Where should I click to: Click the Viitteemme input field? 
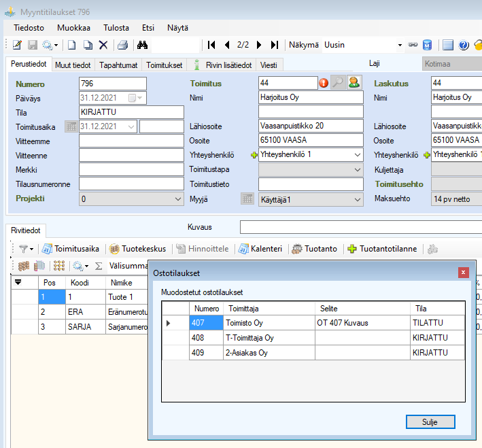click(x=131, y=141)
